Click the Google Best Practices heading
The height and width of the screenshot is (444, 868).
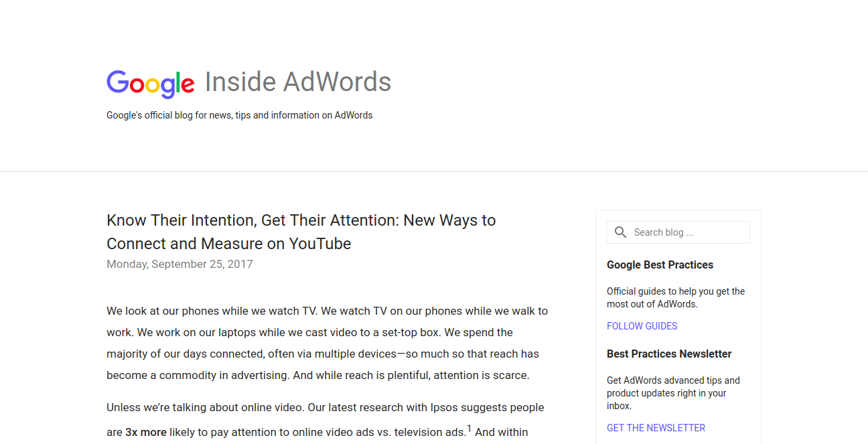pos(660,265)
